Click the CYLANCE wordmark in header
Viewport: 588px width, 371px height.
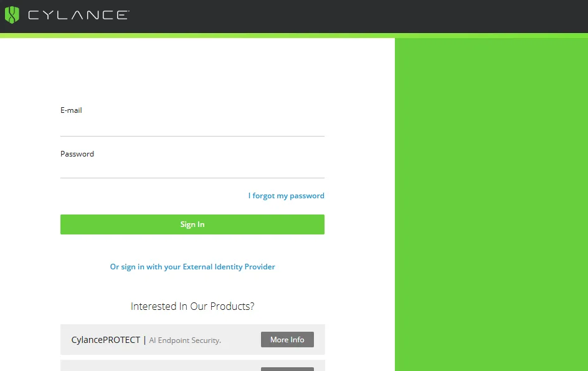tap(78, 15)
